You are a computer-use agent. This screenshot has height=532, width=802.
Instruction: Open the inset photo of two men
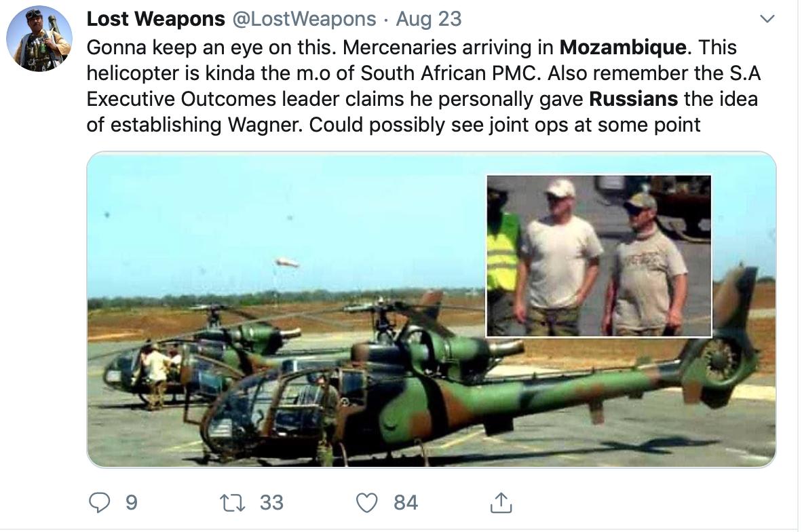coord(598,256)
